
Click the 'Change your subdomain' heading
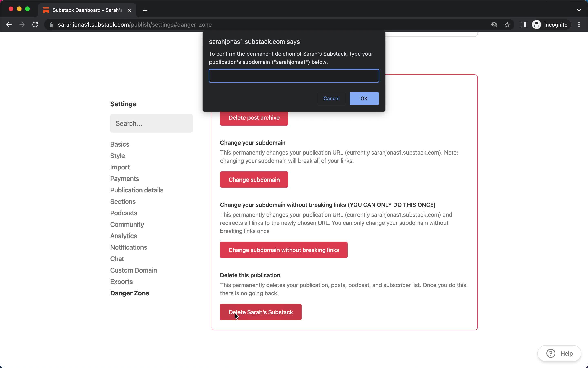click(x=253, y=143)
